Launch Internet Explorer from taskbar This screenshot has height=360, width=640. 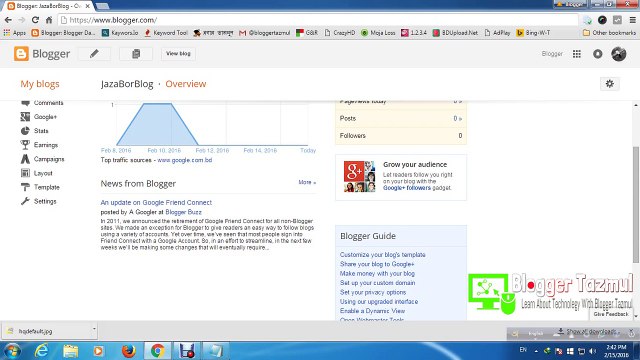(x=41, y=351)
